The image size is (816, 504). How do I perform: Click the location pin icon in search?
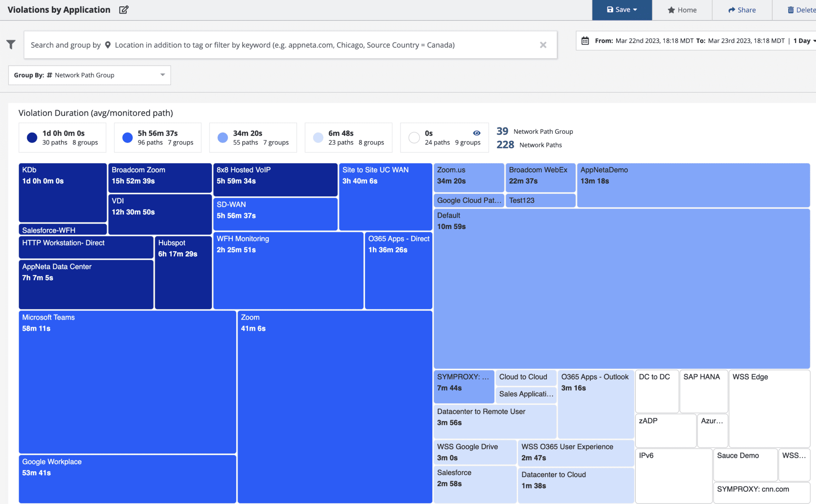108,45
